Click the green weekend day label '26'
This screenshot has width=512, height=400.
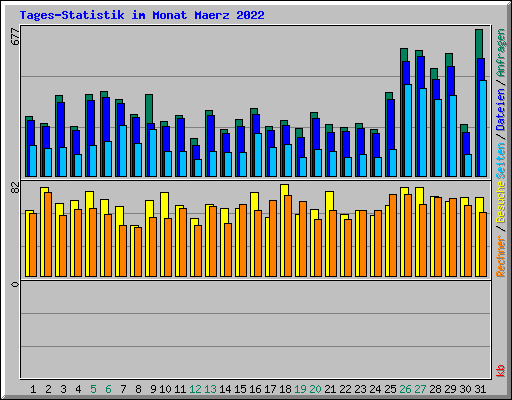point(405,389)
